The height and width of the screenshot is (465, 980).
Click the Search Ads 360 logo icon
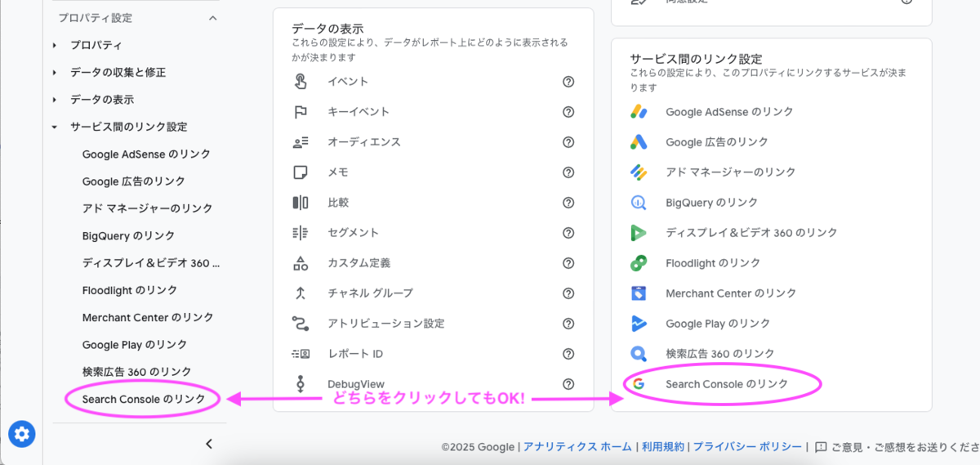[x=639, y=354]
